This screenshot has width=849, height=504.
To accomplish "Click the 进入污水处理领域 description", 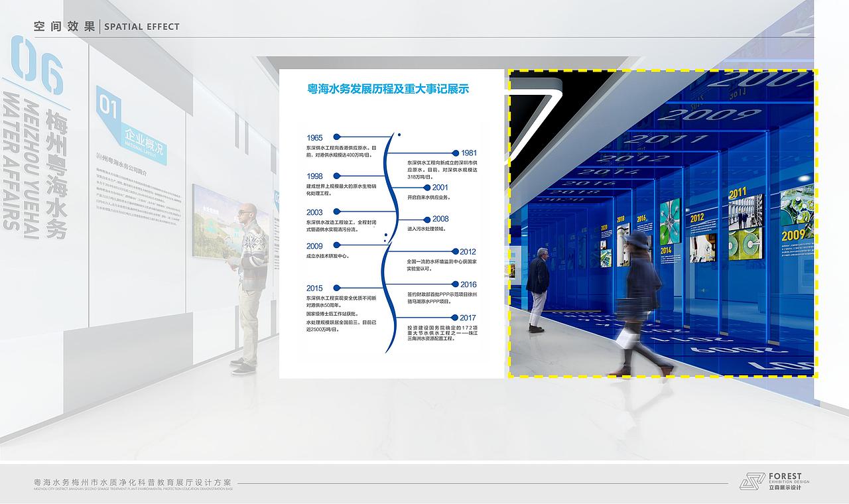I will click(426, 229).
